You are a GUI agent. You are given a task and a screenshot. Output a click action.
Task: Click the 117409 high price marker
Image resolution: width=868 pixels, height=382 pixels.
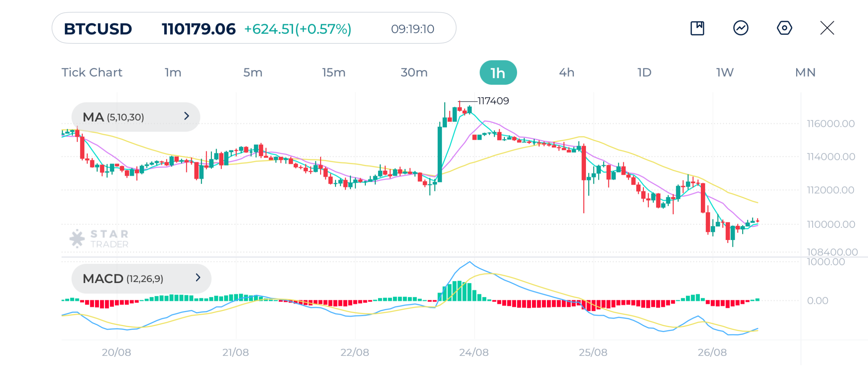[x=493, y=101]
